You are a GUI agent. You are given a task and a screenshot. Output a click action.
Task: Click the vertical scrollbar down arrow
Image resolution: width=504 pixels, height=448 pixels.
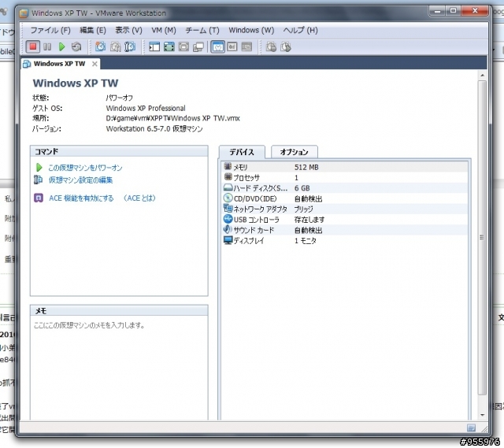click(482, 415)
